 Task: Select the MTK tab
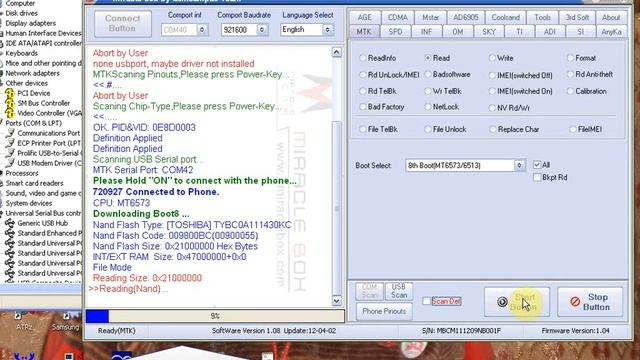tap(364, 32)
